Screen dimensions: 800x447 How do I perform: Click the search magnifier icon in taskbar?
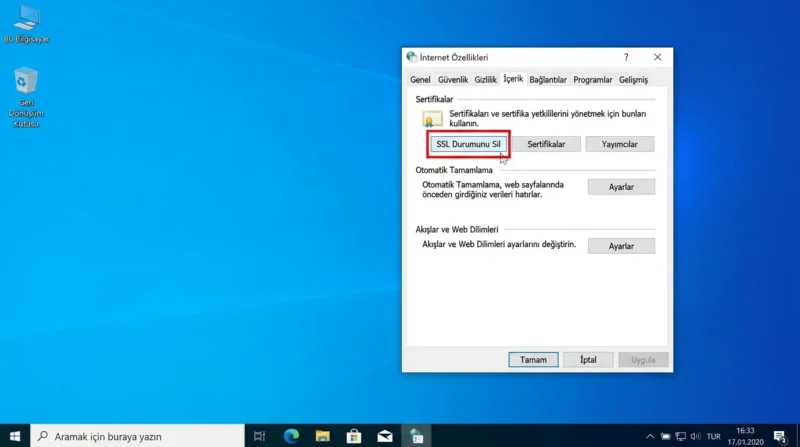coord(43,436)
